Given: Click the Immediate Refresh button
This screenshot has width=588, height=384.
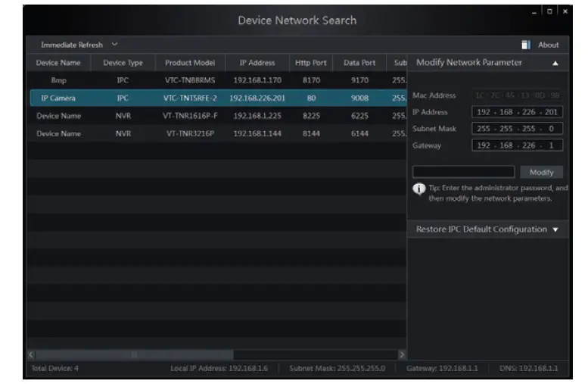Looking at the screenshot, I should 71,45.
